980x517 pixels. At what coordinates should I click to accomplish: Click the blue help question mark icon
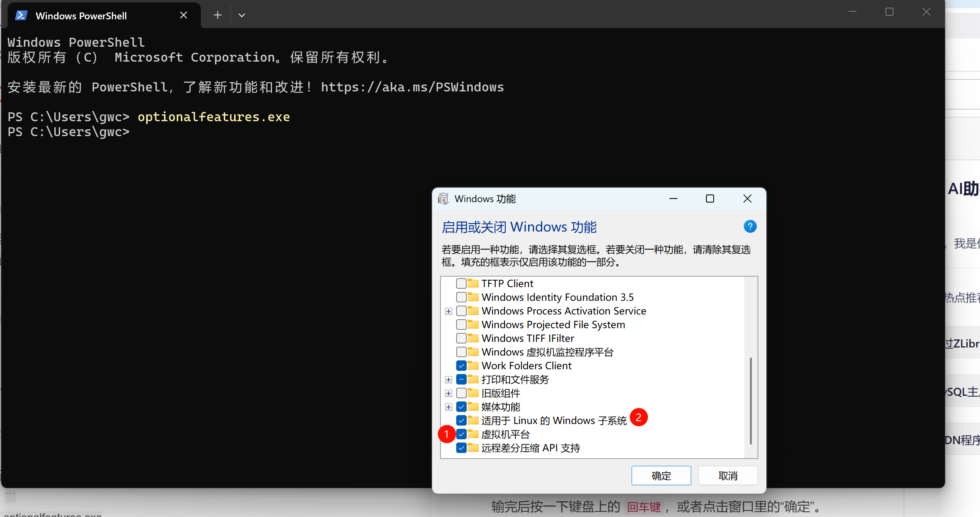coord(750,227)
